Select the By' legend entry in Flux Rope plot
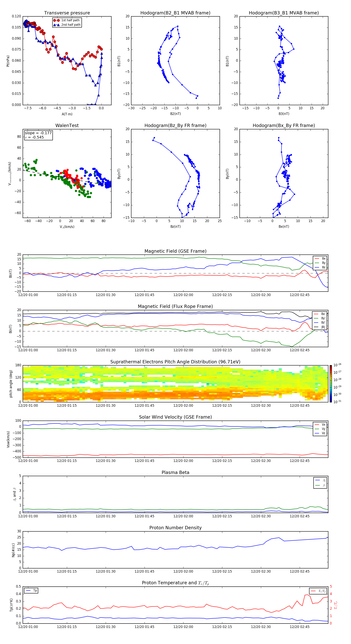The image size is (351, 644). tap(320, 318)
